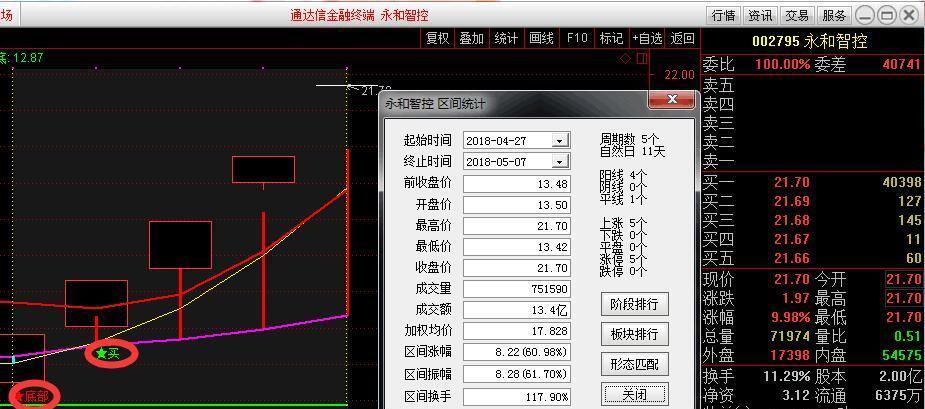Click 形态匹配 button
Image resolution: width=925 pixels, height=409 pixels.
[x=634, y=365]
